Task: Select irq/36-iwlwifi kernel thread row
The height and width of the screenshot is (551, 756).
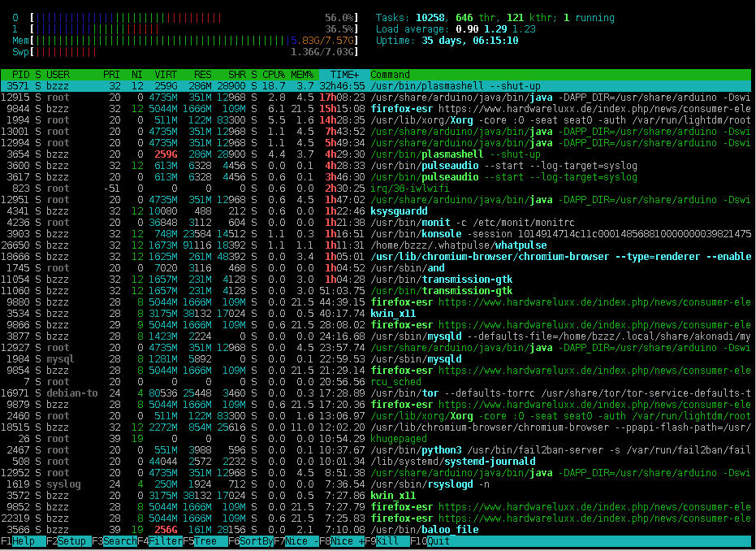Action: pos(376,189)
